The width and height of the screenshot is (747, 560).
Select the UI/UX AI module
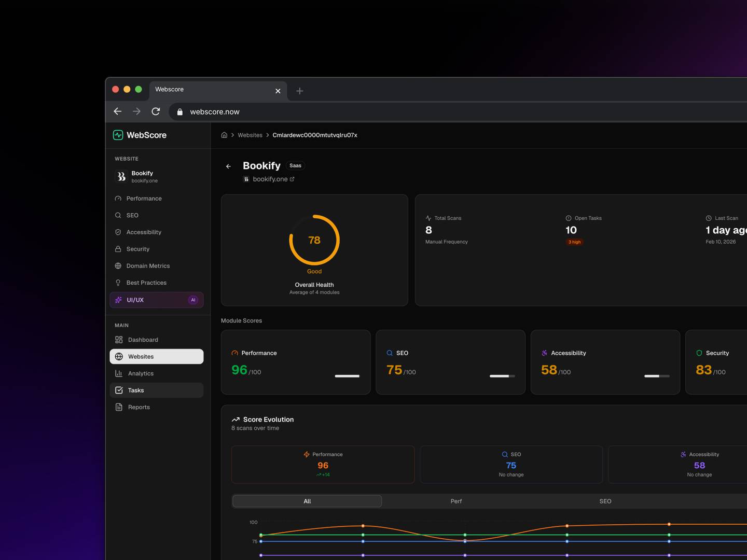tap(135, 300)
